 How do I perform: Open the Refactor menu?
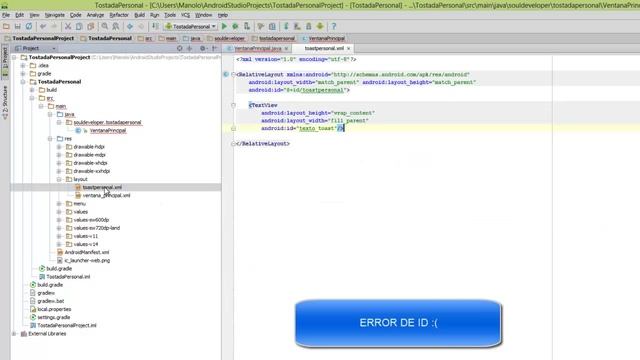pos(119,15)
